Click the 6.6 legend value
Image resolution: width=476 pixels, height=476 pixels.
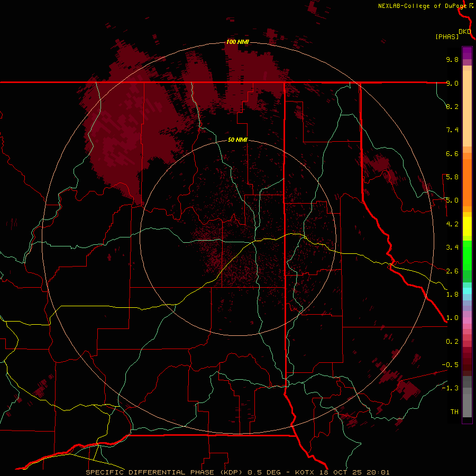(x=452, y=153)
